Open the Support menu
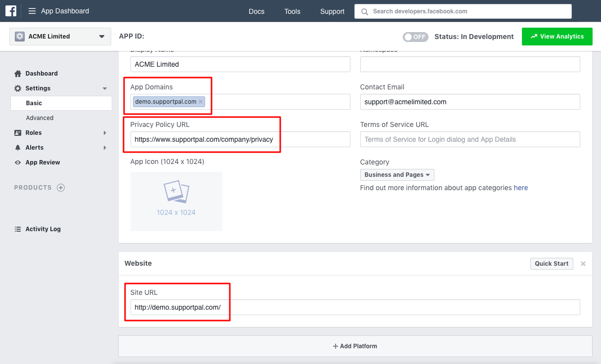Image resolution: width=601 pixels, height=364 pixels. [x=332, y=11]
